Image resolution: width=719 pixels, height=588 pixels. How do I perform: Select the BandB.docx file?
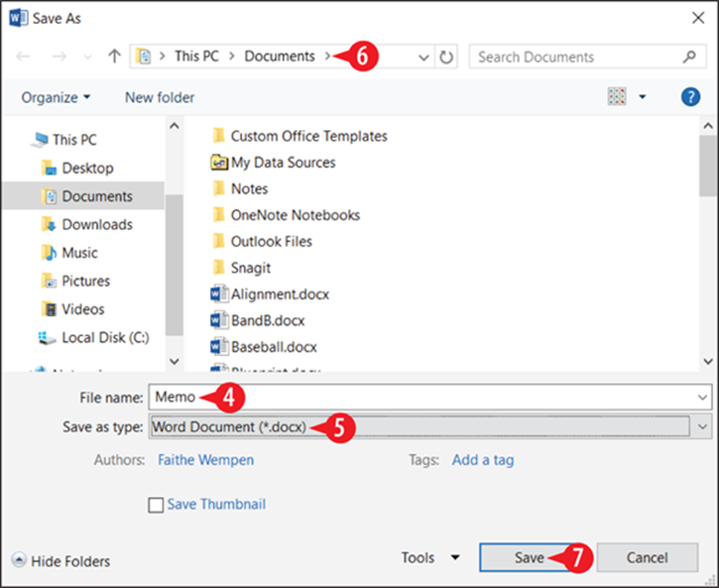258,320
